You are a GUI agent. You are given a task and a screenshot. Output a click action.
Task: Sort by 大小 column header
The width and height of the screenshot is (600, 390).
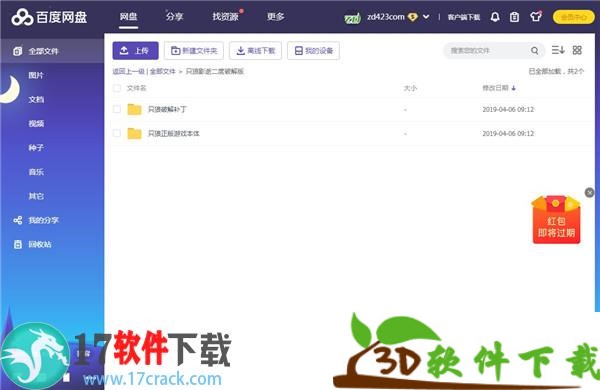[410, 88]
